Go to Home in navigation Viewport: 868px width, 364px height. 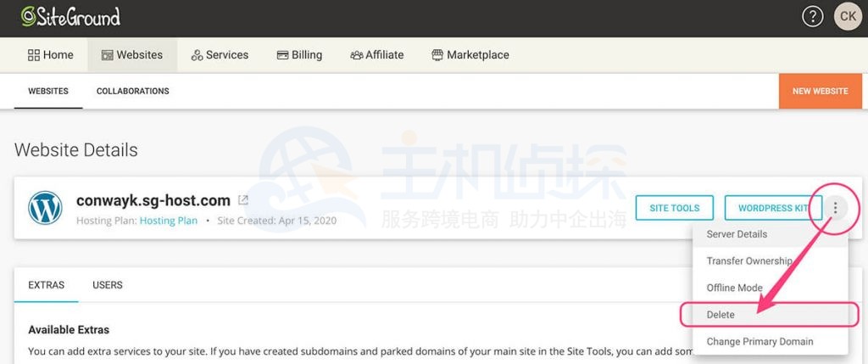(x=50, y=55)
